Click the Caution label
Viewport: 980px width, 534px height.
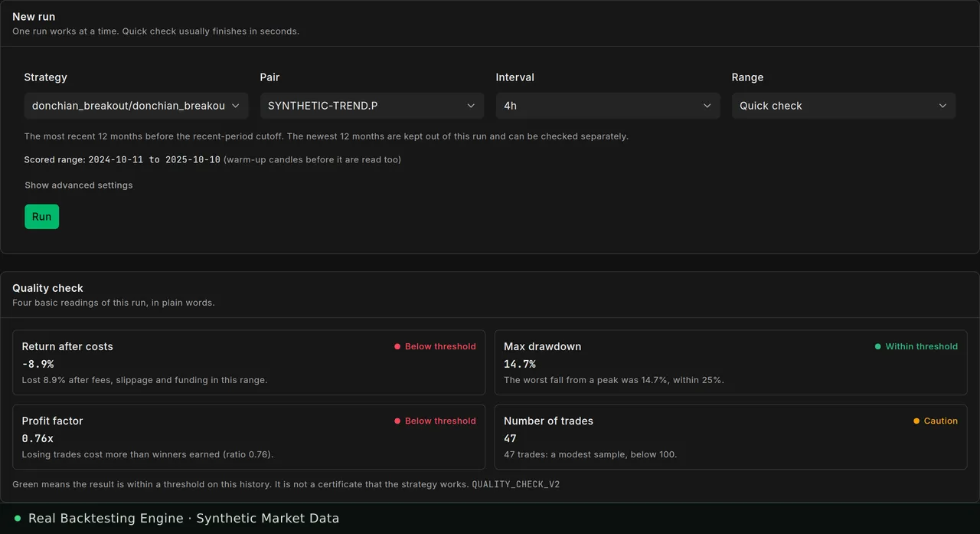(x=941, y=421)
